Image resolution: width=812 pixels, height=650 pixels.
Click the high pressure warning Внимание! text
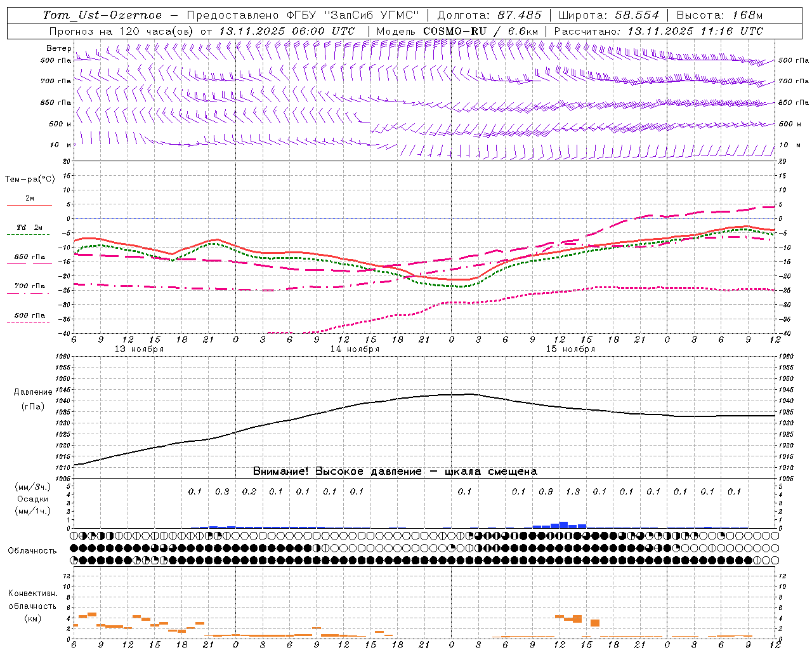click(x=395, y=472)
